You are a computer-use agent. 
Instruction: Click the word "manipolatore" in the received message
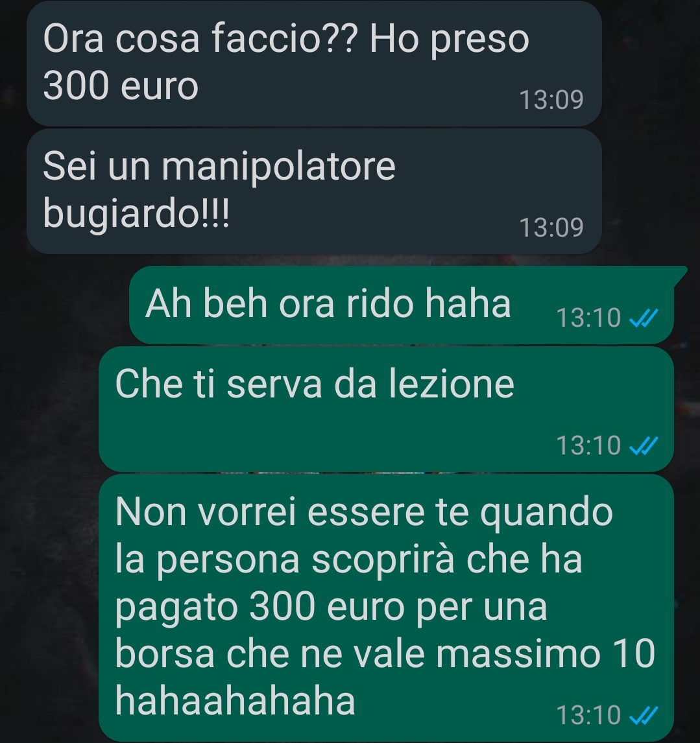tap(278, 167)
